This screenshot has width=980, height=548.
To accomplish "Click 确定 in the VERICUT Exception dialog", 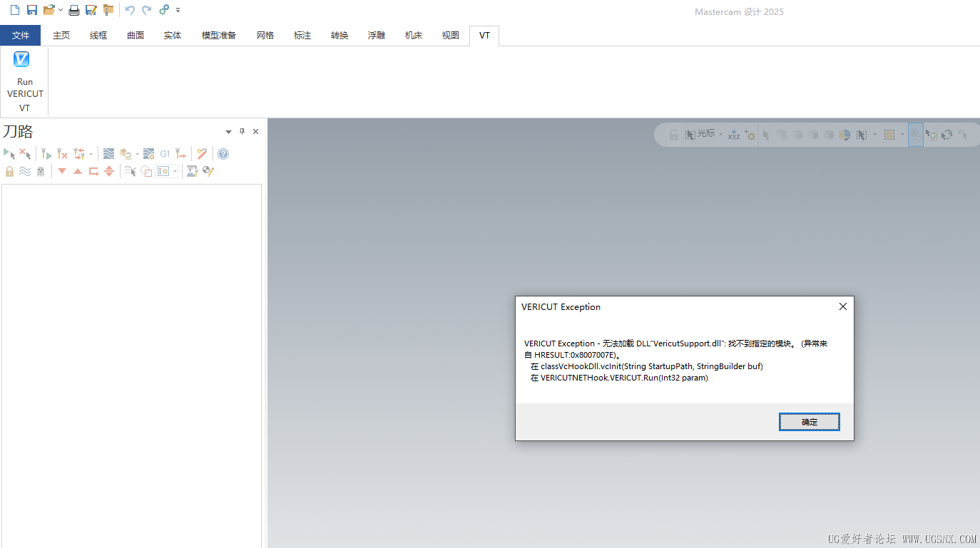I will click(810, 422).
